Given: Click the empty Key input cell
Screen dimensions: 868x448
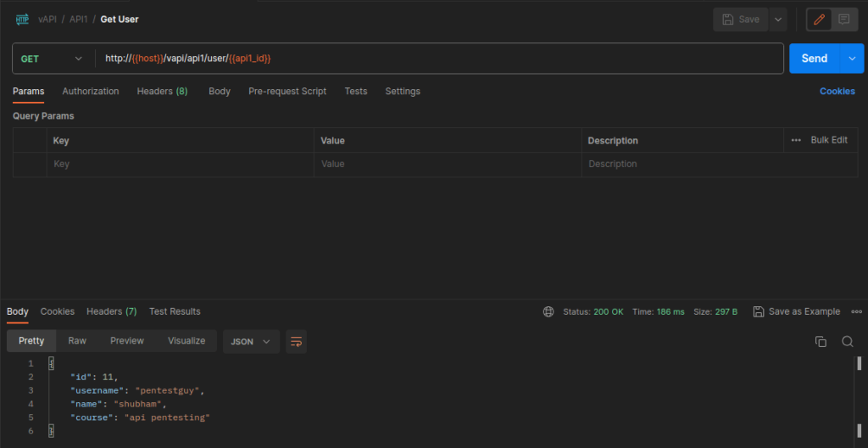Looking at the screenshot, I should pyautogui.click(x=181, y=164).
